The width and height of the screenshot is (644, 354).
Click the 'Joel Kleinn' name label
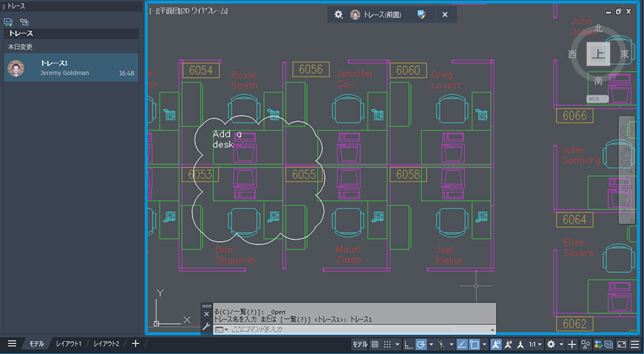[448, 255]
